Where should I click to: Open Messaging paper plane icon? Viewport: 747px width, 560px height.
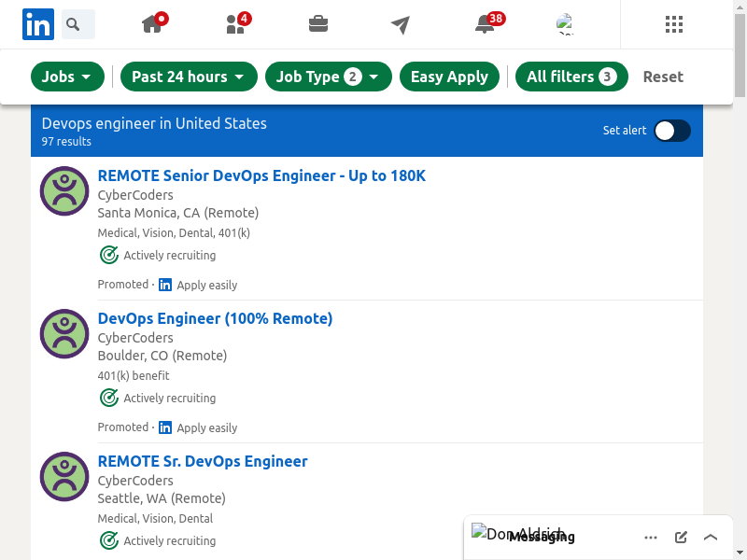[401, 24]
